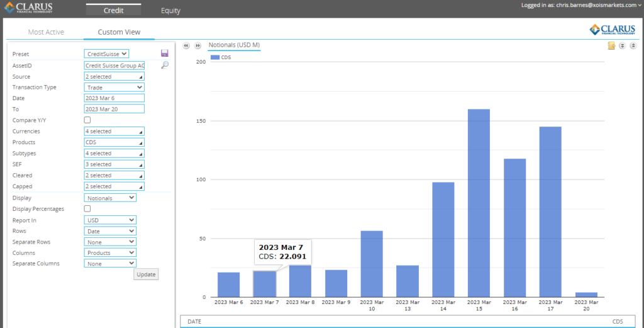Click the To date input field

coord(114,109)
